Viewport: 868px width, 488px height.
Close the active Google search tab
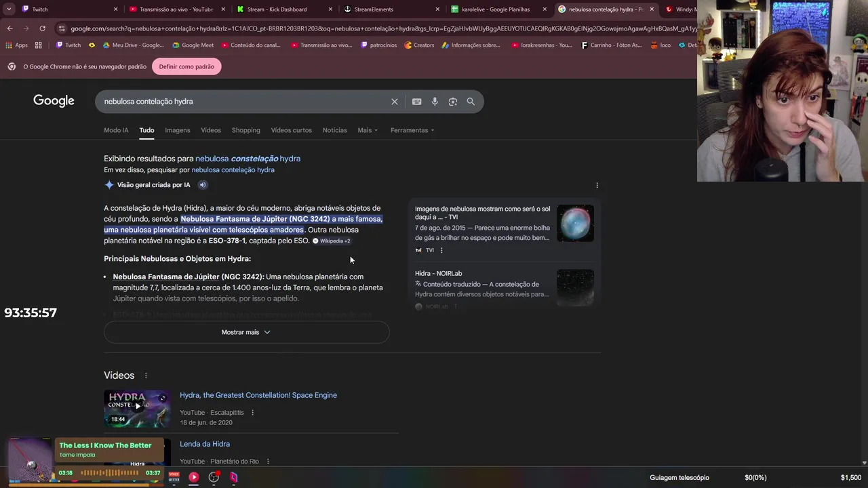coord(652,9)
